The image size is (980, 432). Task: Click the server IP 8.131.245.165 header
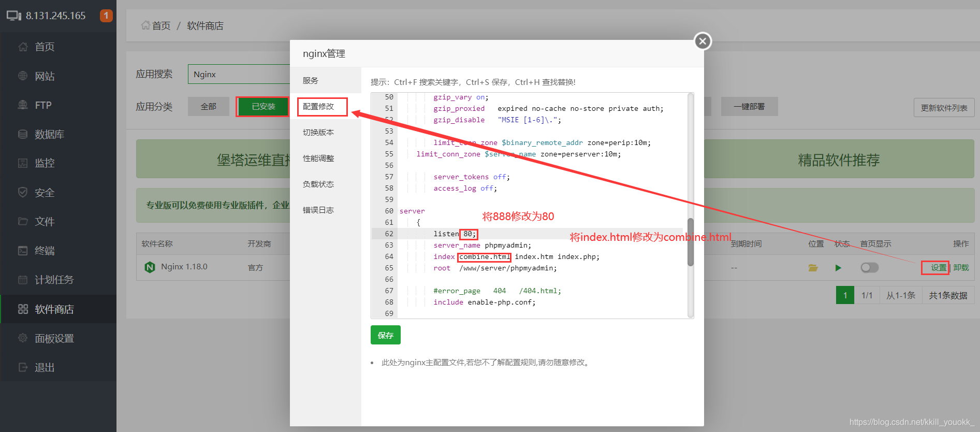(56, 16)
